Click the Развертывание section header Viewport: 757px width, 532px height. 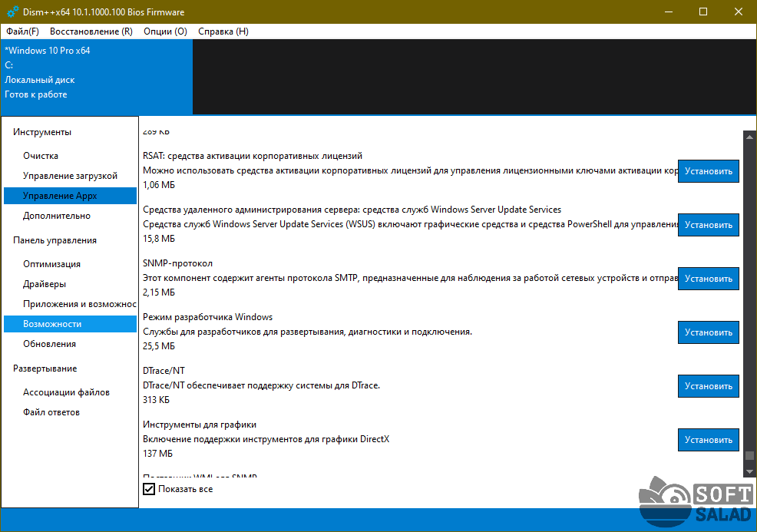click(x=45, y=368)
